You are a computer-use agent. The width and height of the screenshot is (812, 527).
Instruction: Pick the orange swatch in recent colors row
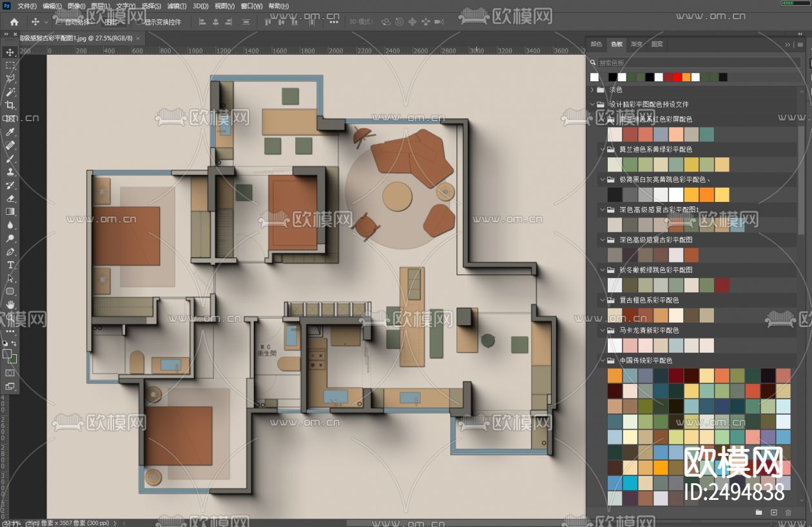686,77
